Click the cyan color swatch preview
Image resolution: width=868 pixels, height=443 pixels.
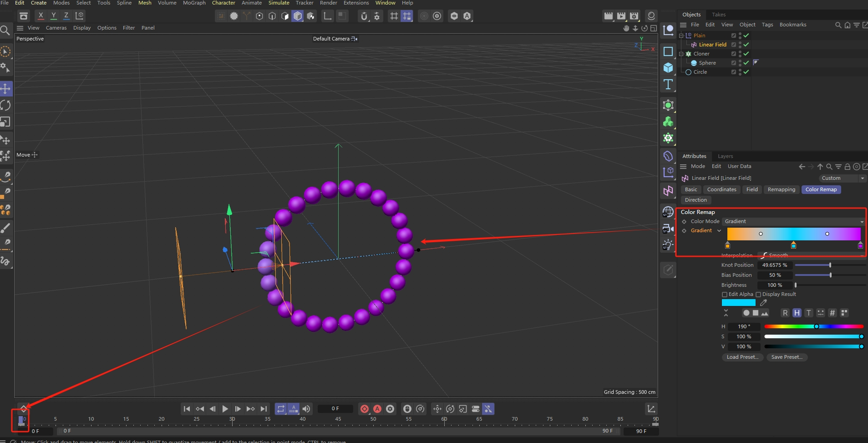(x=738, y=302)
